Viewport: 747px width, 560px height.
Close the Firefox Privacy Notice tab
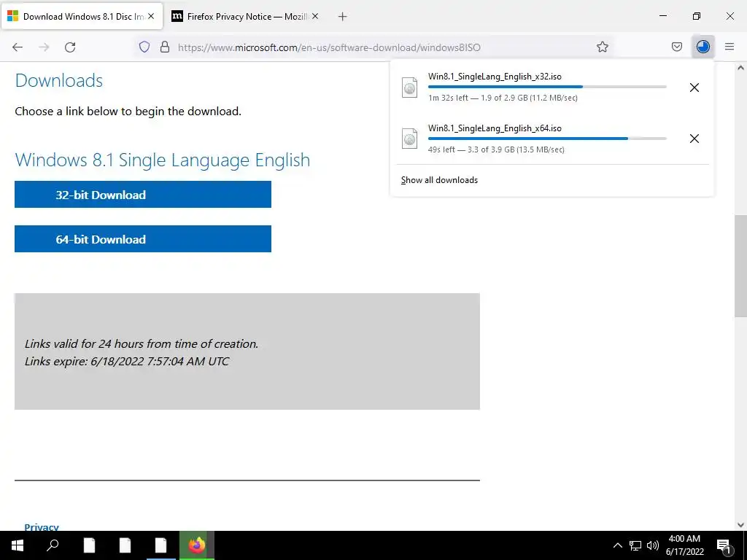point(315,16)
